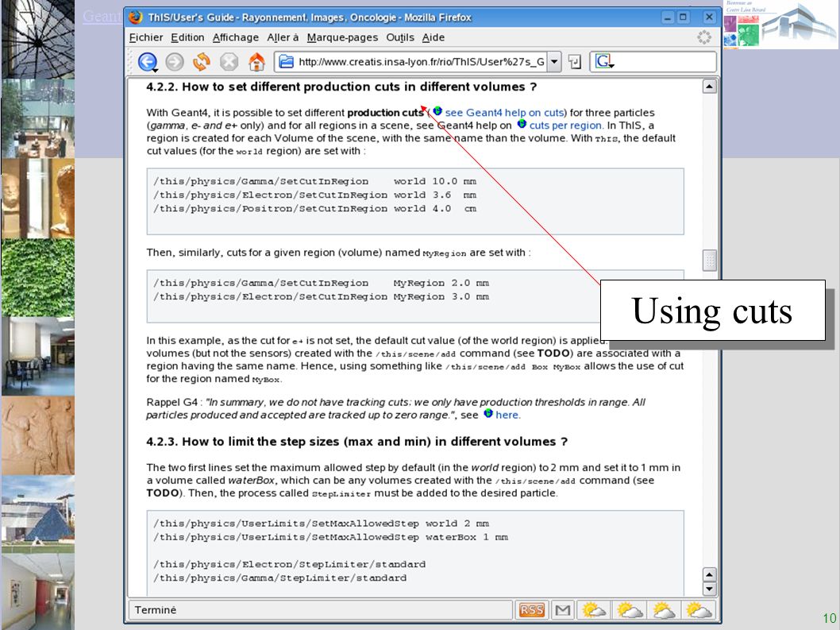Click the line '/this/physics/Electron/SetCutInRegion MyRegion 3.0 mm'
Screen dimensions: 840x630
pyautogui.click(x=322, y=296)
